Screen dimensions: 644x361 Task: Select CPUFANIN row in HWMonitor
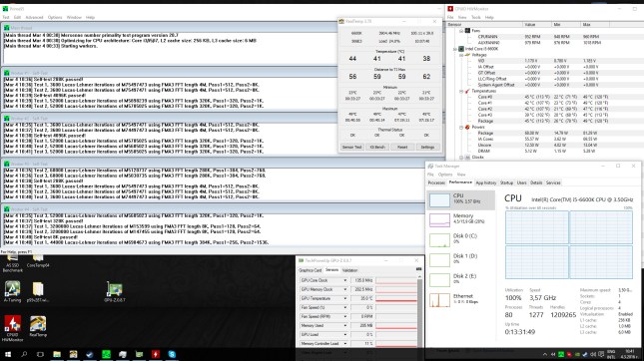tap(544, 37)
